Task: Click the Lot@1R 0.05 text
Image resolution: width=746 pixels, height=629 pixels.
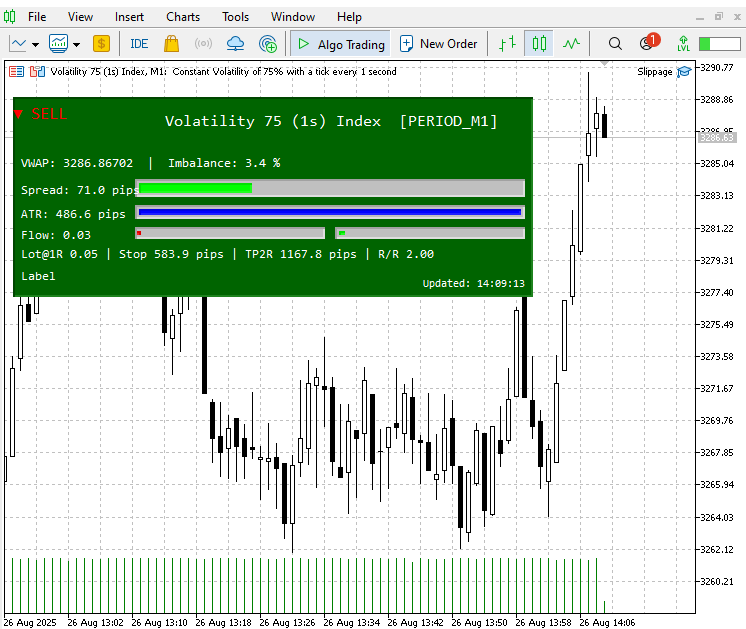Action: click(x=59, y=254)
